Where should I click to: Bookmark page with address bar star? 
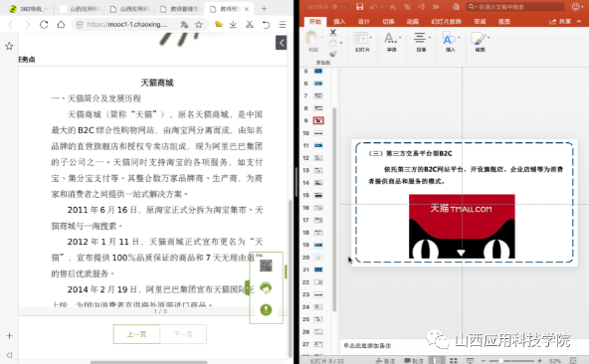199,25
